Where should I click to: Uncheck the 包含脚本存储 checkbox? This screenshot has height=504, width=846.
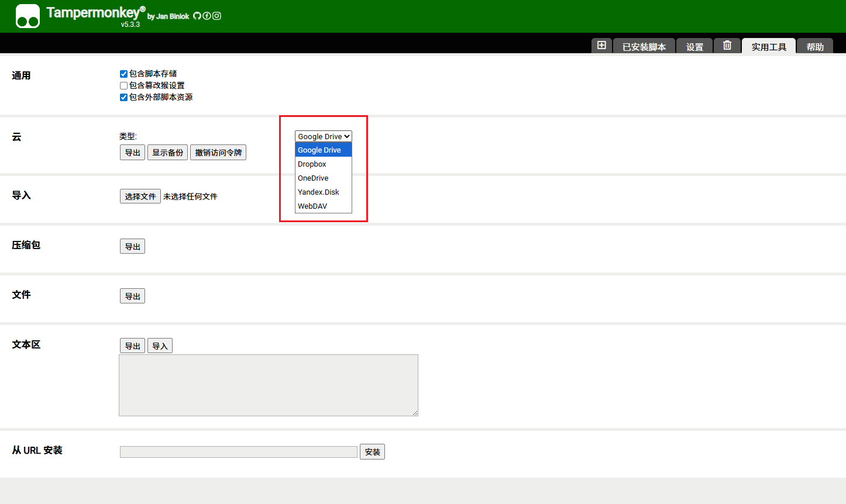[x=123, y=74]
